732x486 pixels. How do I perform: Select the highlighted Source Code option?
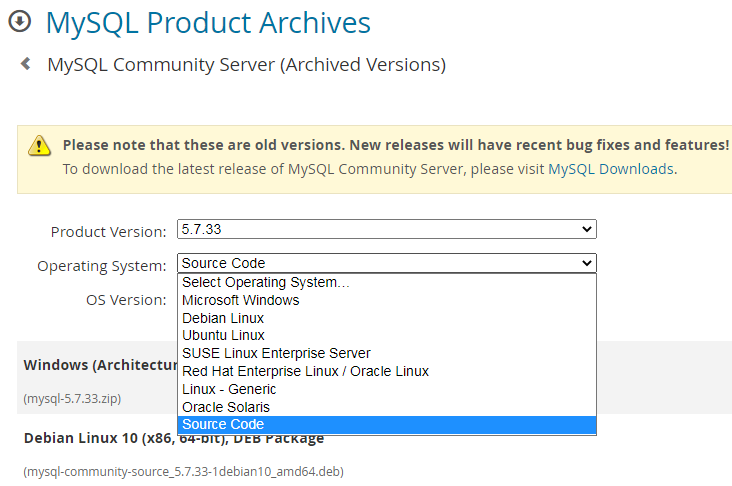387,424
